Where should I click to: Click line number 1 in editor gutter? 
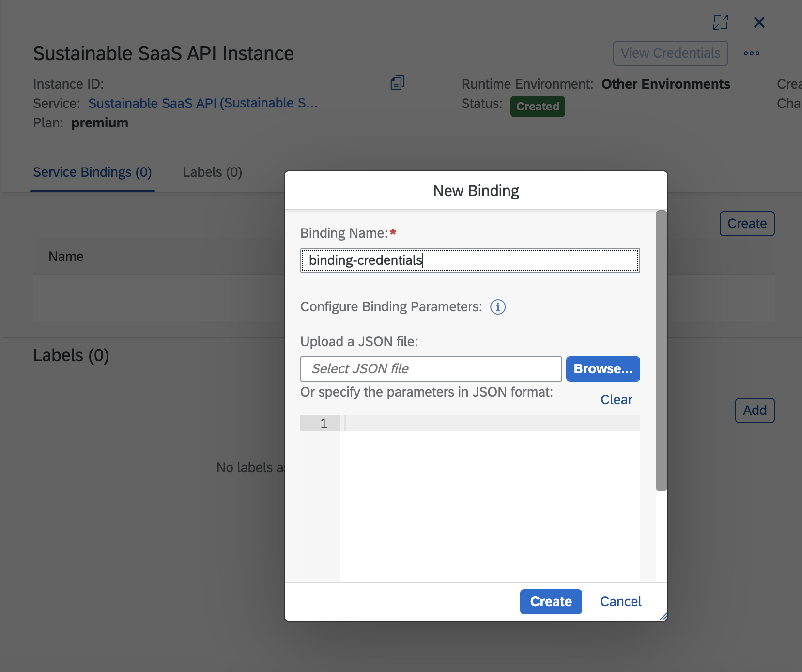[324, 424]
